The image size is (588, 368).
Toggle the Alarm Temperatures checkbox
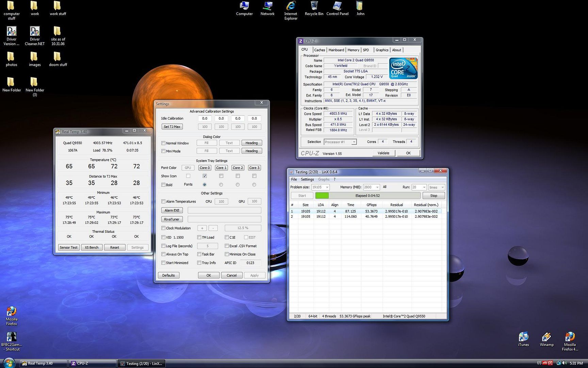point(163,201)
